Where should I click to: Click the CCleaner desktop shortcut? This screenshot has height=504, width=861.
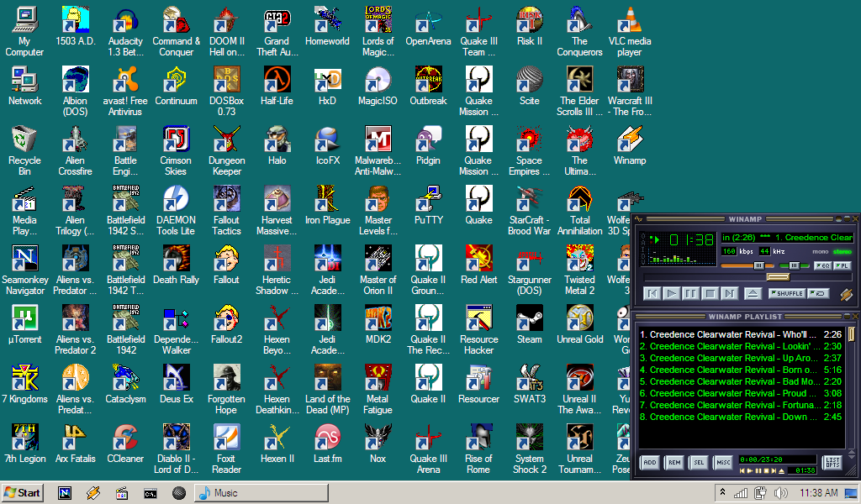tap(125, 438)
